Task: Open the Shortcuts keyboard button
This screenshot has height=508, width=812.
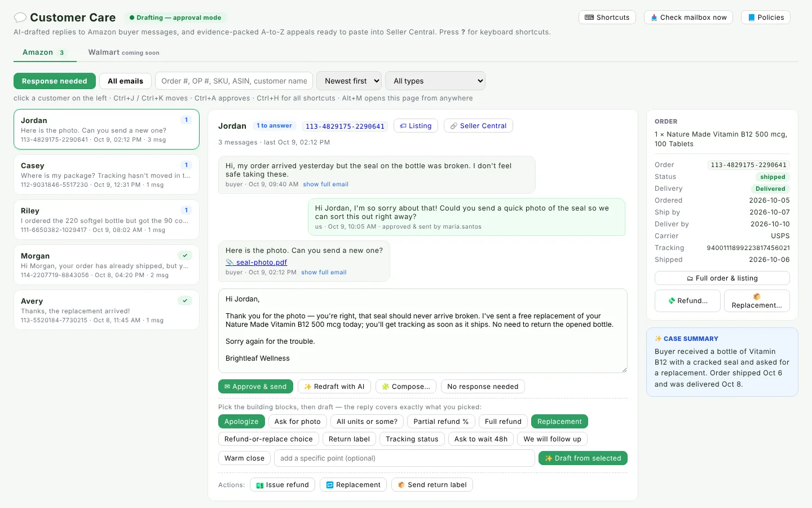Action: (x=607, y=17)
